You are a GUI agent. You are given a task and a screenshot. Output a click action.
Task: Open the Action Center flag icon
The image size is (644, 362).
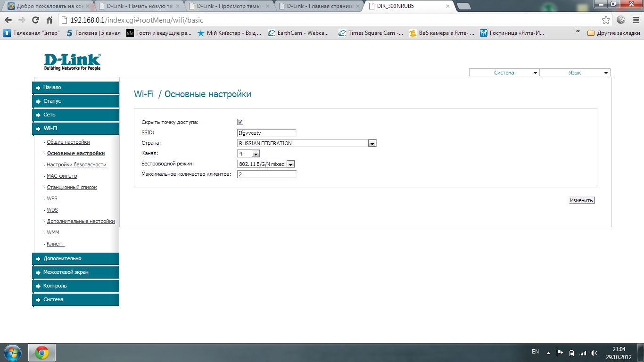click(x=560, y=353)
